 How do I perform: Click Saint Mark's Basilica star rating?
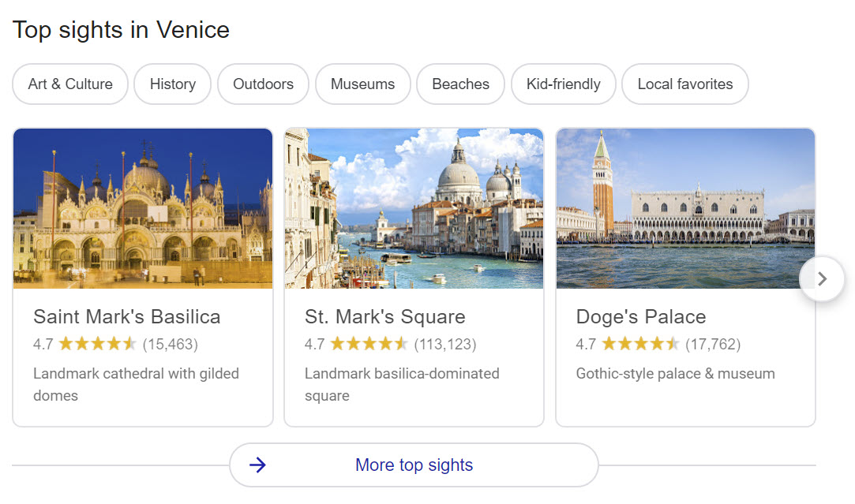coord(97,344)
